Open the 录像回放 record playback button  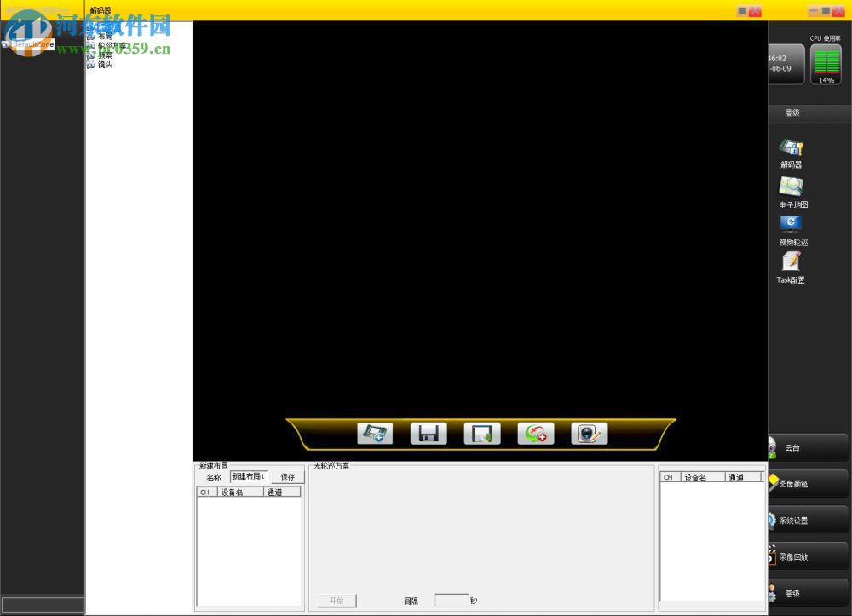click(808, 556)
